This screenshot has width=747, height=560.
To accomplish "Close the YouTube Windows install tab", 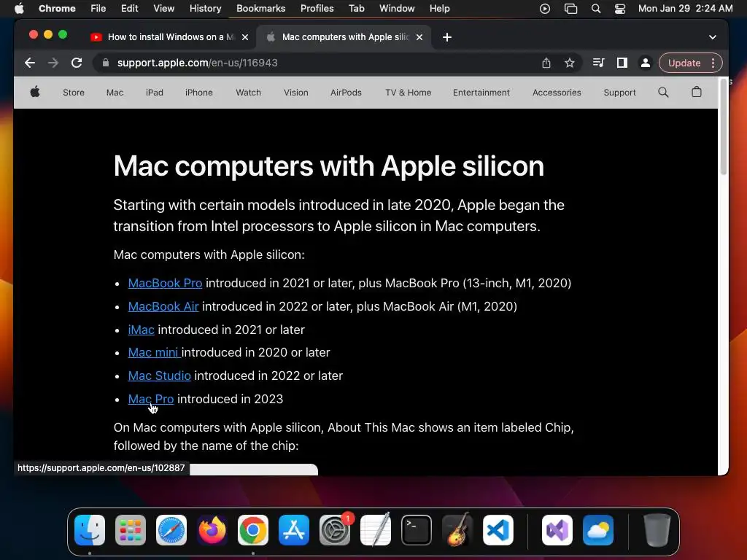I will click(245, 37).
